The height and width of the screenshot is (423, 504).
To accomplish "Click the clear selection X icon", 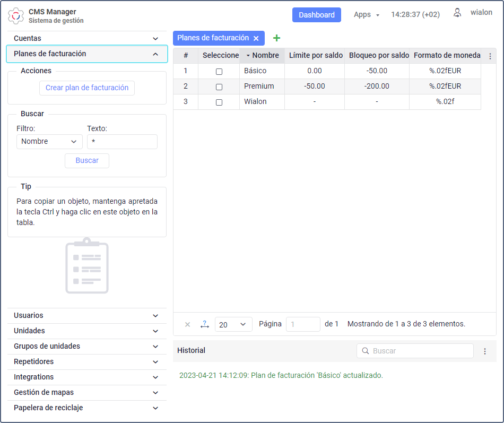I will point(187,324).
